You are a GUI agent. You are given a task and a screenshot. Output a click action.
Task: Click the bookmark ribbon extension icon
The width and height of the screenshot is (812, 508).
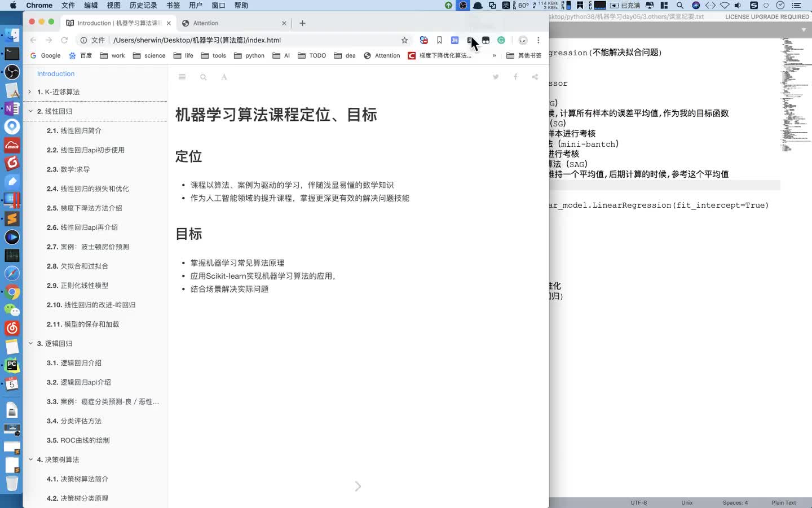439,40
